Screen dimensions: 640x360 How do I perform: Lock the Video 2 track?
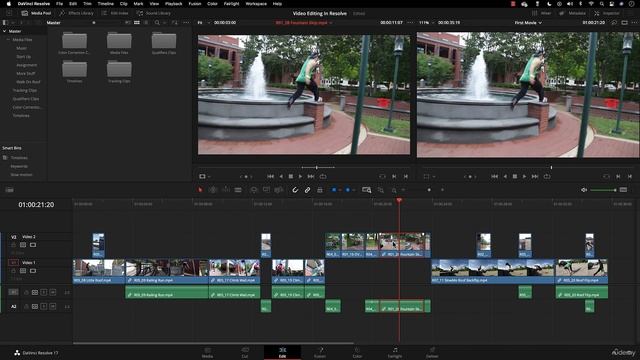click(x=13, y=245)
